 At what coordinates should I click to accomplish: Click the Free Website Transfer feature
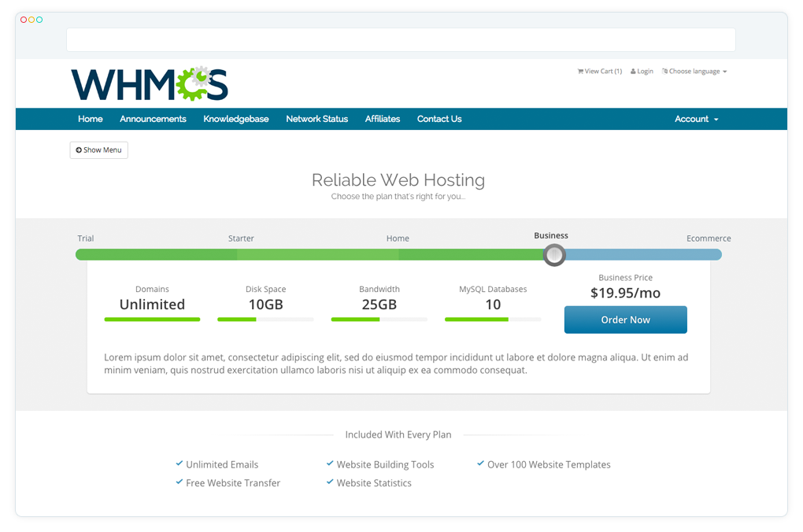[233, 483]
